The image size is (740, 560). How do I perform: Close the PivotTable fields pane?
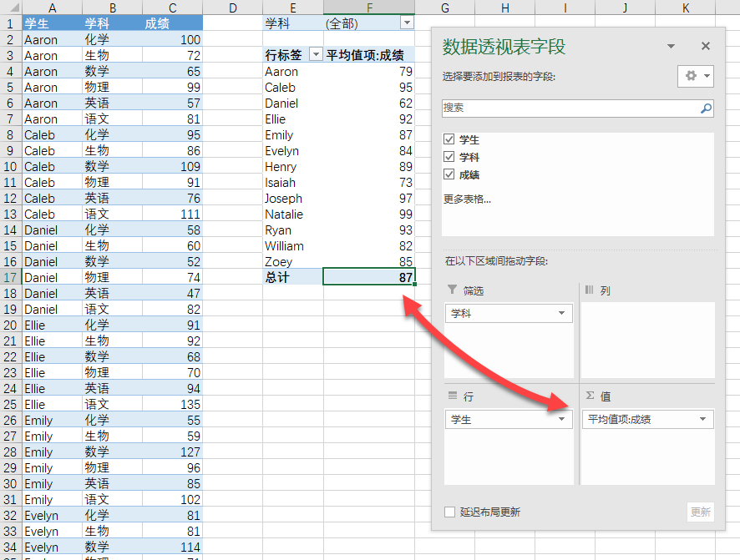[x=706, y=47]
